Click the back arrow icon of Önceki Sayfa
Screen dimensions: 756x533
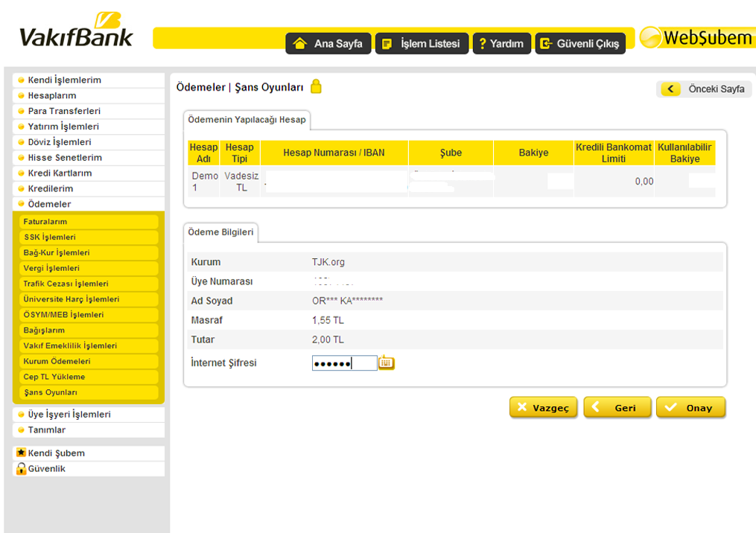[670, 89]
